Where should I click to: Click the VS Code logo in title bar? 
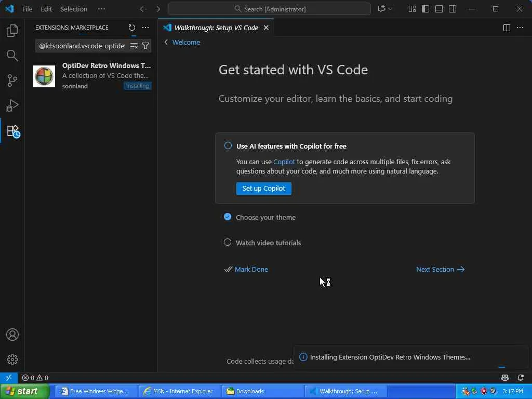[x=9, y=9]
